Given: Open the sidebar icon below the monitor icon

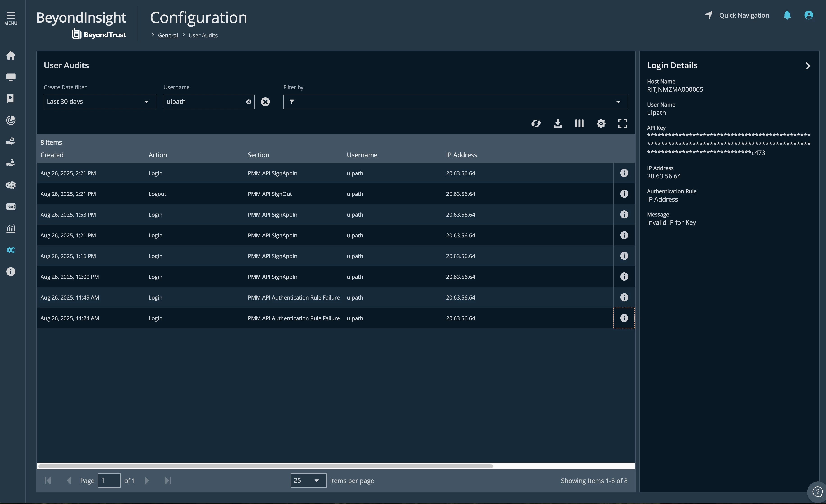Looking at the screenshot, I should pos(11,99).
